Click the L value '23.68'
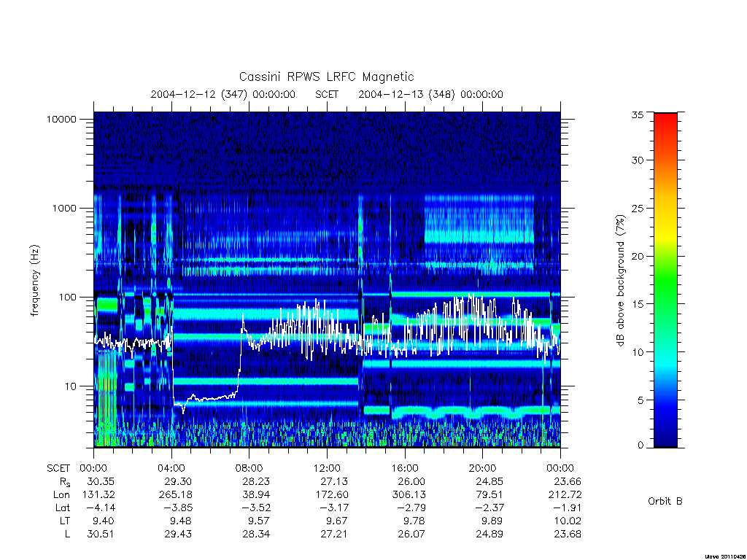This screenshot has height=560, width=747. pos(567,534)
